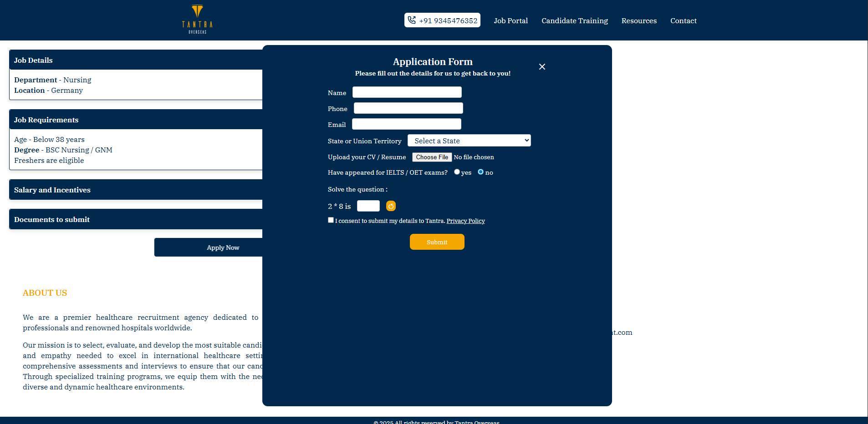Open the Job Portal menu item

click(511, 20)
